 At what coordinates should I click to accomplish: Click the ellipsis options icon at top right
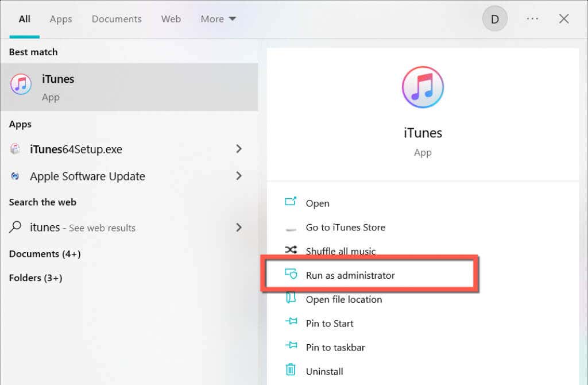pos(532,18)
